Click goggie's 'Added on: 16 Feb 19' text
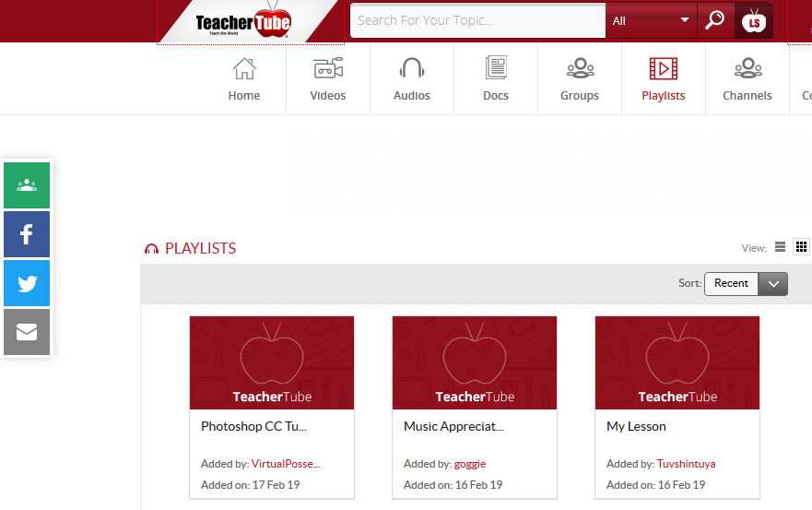 pos(453,485)
